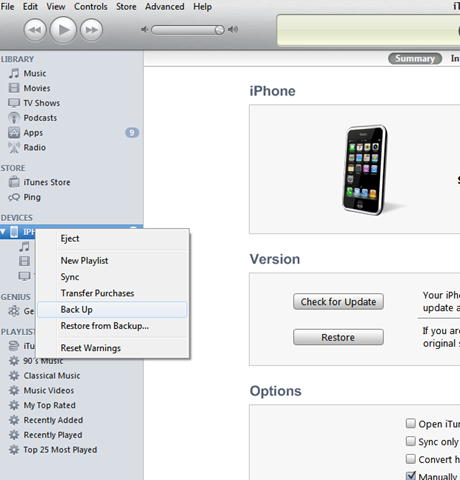This screenshot has width=460, height=480.
Task: Click the Music Videos gear icon
Action: point(14,390)
